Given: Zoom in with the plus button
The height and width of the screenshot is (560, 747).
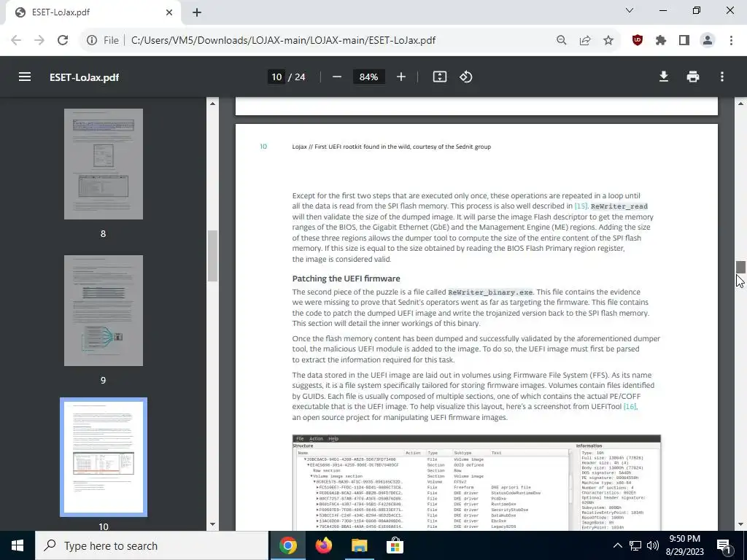Looking at the screenshot, I should 401,77.
